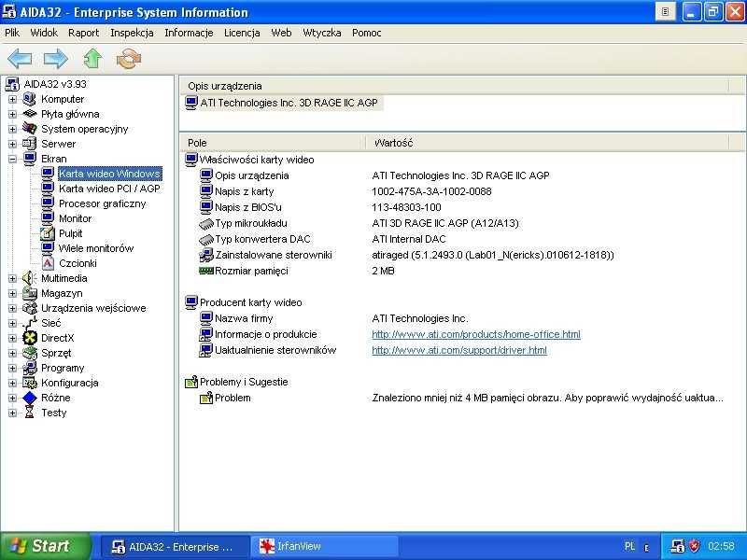The image size is (747, 560).
Task: Click the Pole column header
Action: pos(273,143)
